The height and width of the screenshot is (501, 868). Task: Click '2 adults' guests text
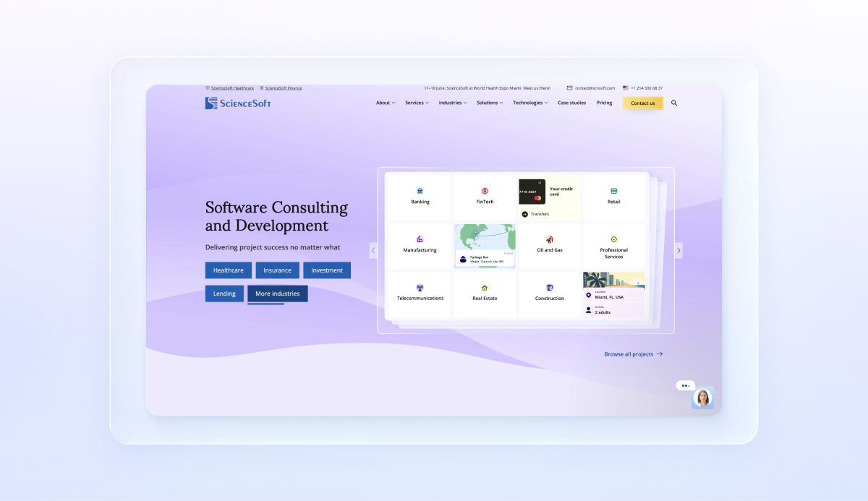coord(603,312)
